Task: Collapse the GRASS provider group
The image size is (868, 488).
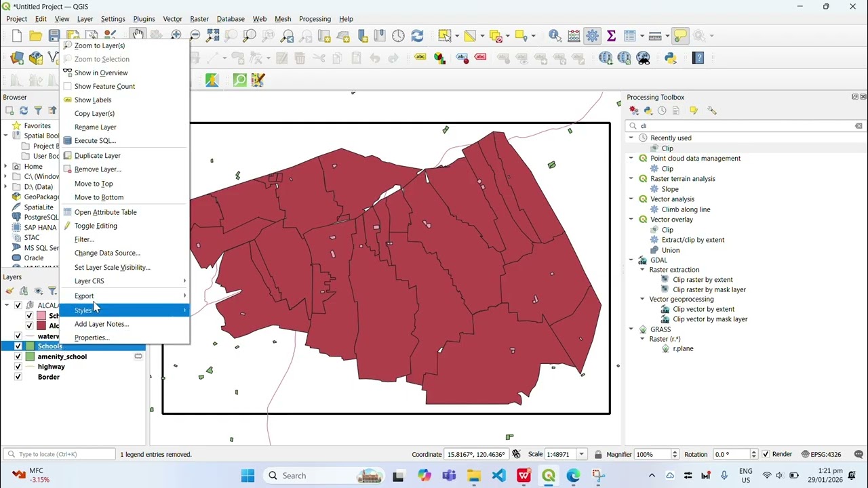Action: pos(631,329)
